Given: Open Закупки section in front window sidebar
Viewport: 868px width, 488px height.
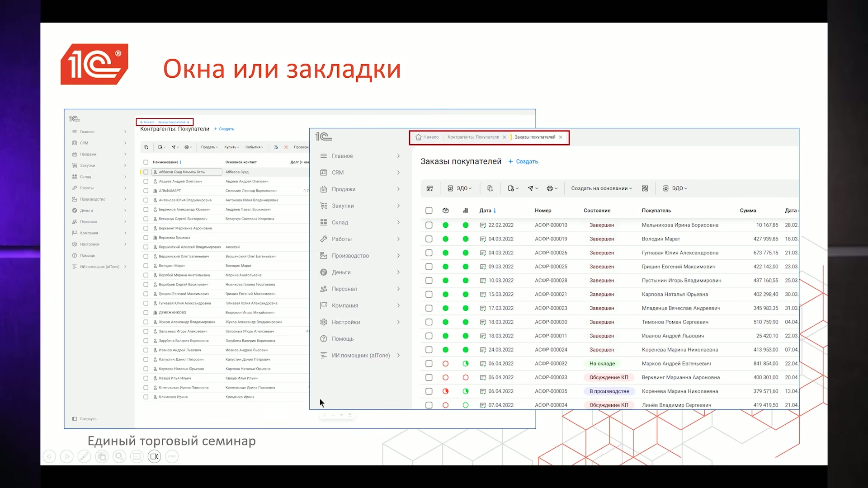Looking at the screenshot, I should 360,206.
